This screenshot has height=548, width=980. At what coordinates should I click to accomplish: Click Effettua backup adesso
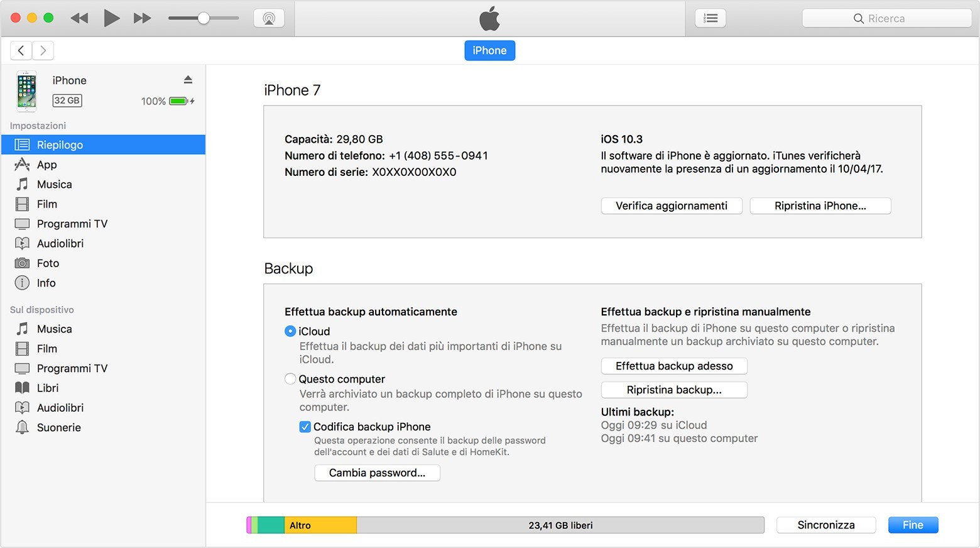[x=673, y=366]
